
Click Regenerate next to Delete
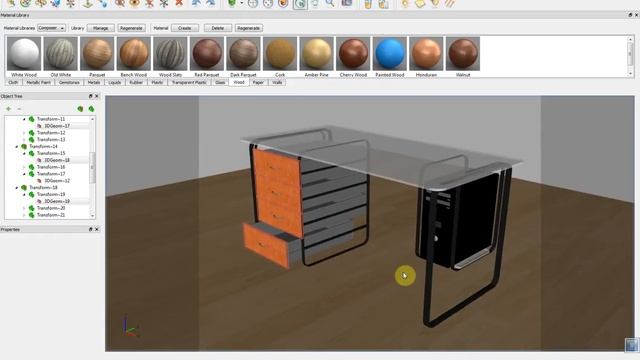(249, 28)
